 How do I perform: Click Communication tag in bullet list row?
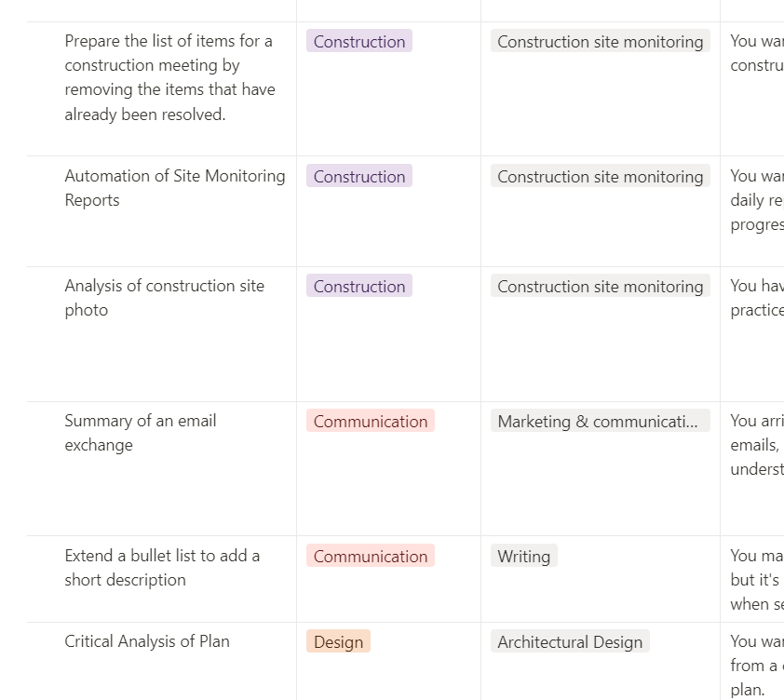click(370, 557)
